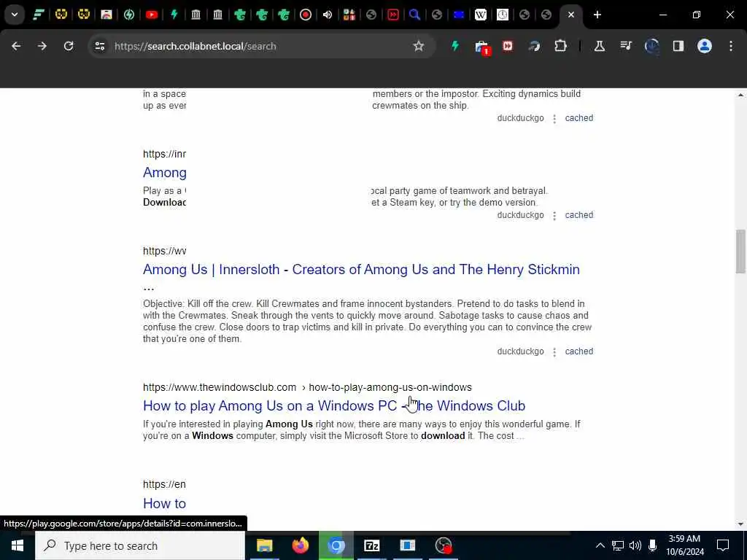Viewport: 747px width, 560px height.
Task: Click the scrollbar down arrow
Action: tap(740, 524)
